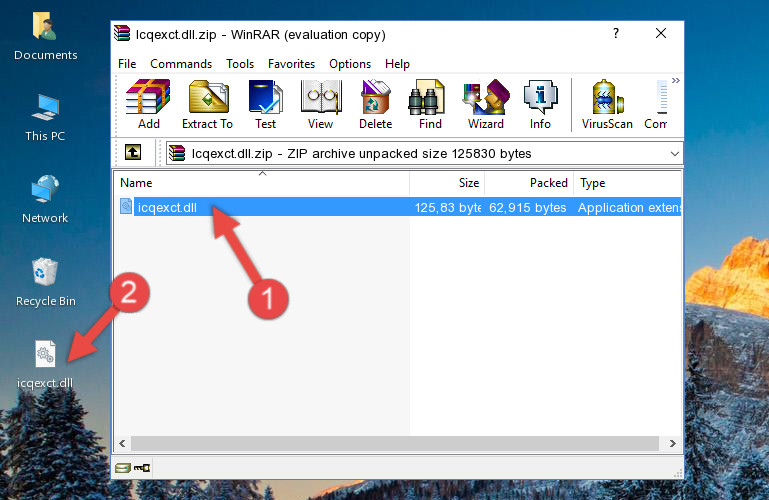This screenshot has width=769, height=500.
Task: Click the key password status bar icon
Action: (x=142, y=468)
